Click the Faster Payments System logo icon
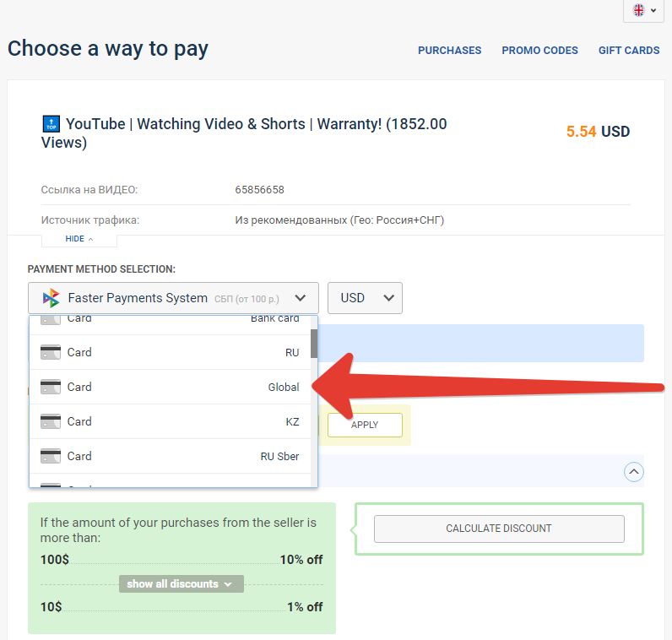 (51, 298)
